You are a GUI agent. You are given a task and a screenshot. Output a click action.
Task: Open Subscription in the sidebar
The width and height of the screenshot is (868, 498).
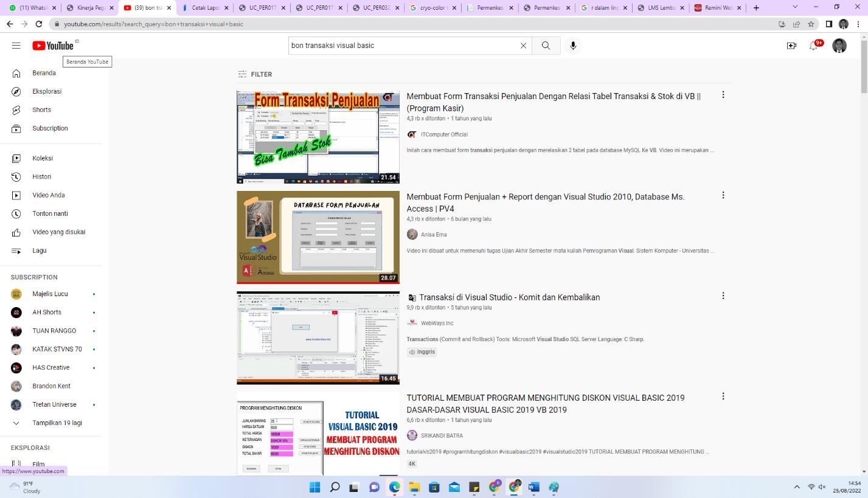[x=50, y=128]
